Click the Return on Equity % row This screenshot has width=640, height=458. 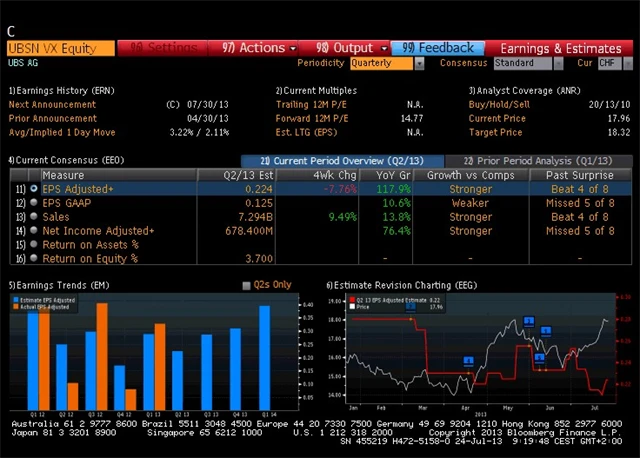[x=90, y=258]
